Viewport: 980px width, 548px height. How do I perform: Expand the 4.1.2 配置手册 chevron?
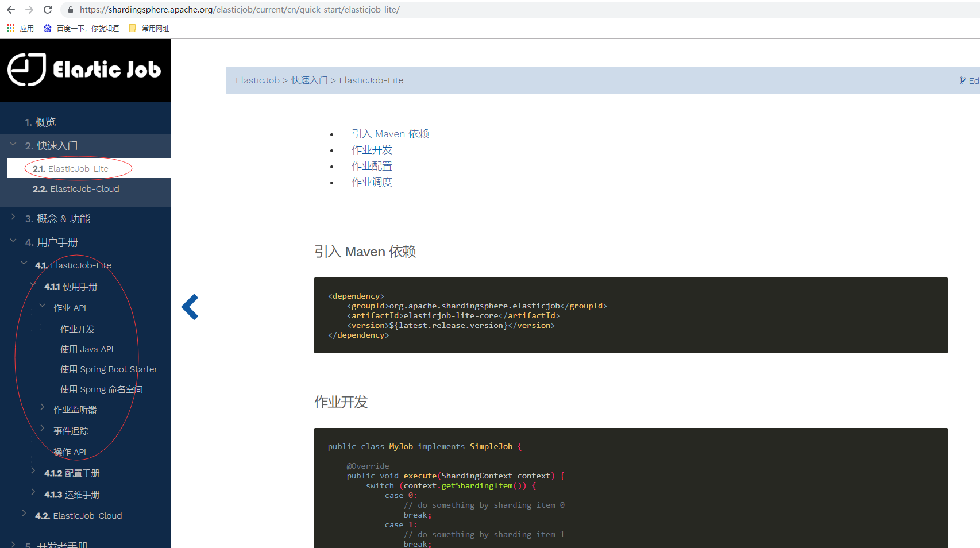click(x=33, y=471)
